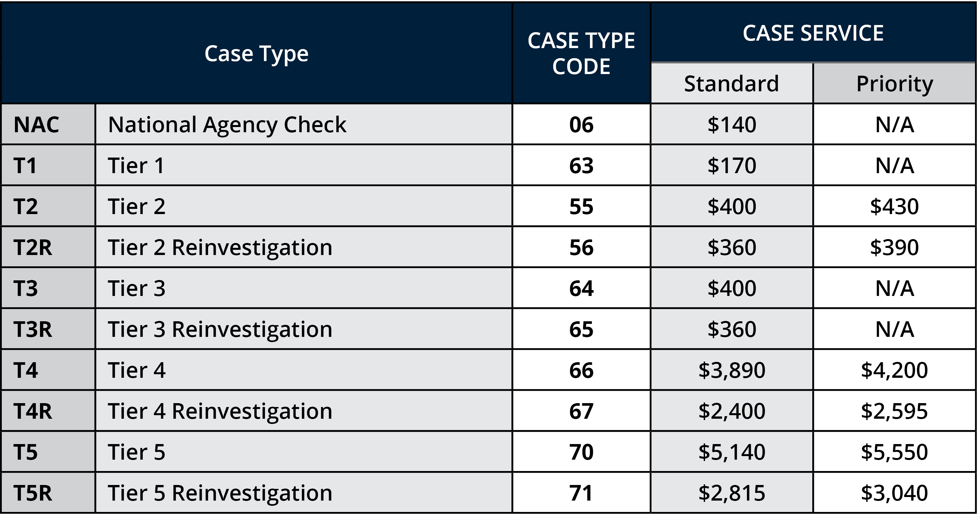The image size is (980, 523).
Task: Select the T5R abbreviation cell
Action: point(33,493)
